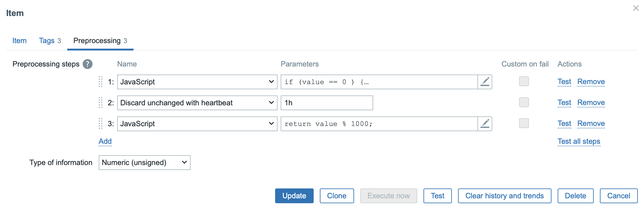This screenshot has width=644, height=210.
Task: Close the Item dialog with X icon
Action: [636, 8]
